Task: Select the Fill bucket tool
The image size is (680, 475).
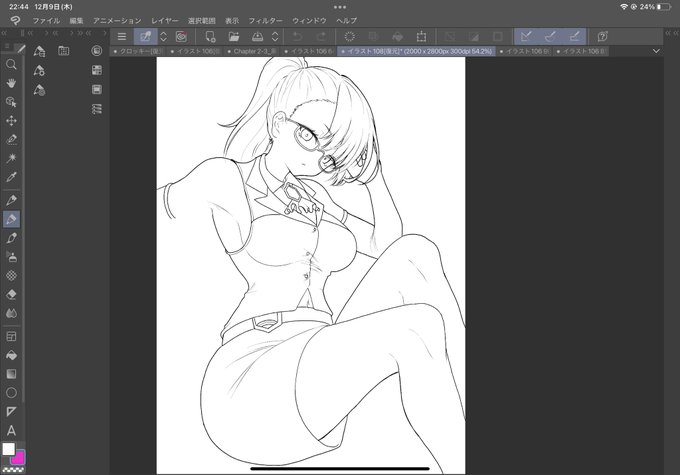Action: [11, 355]
